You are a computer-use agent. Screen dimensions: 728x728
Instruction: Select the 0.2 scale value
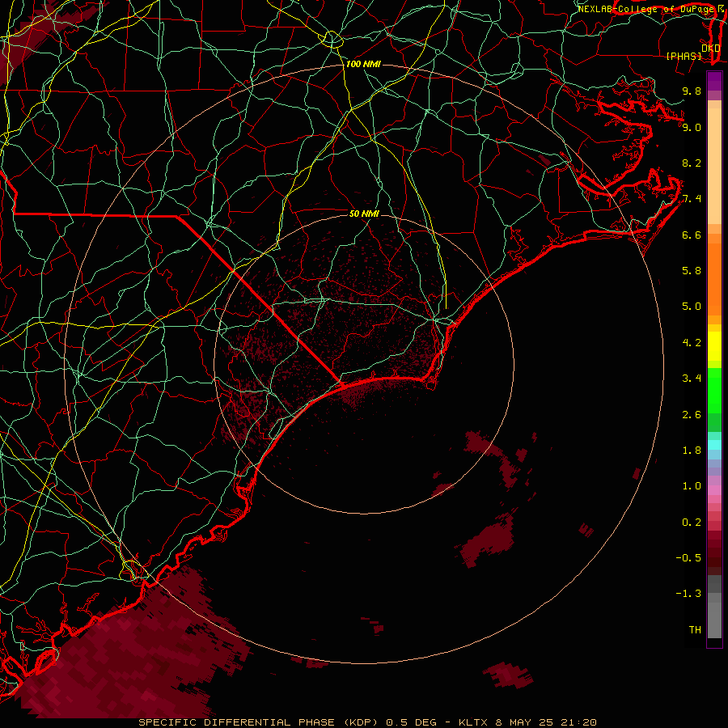(x=692, y=523)
